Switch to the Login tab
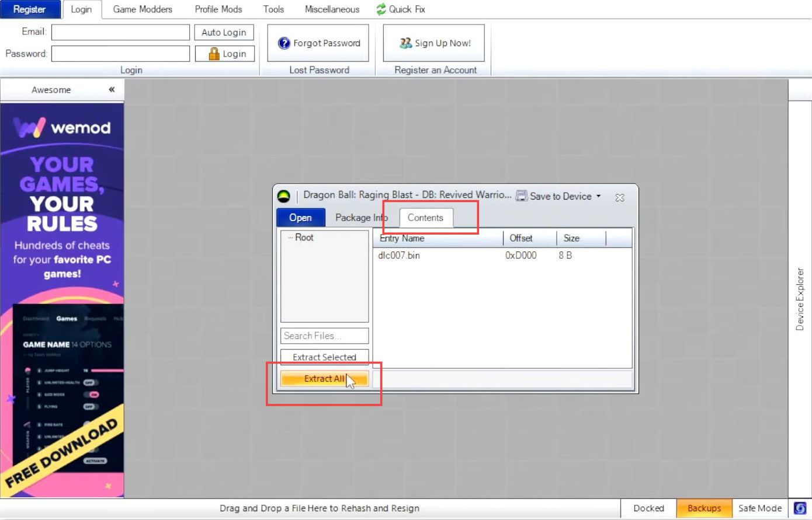Screen dimensions: 812x520 click(81, 9)
